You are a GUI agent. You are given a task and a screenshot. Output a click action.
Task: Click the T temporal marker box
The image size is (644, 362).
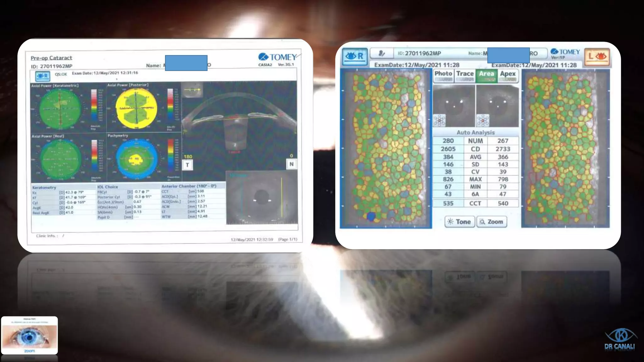click(x=187, y=165)
